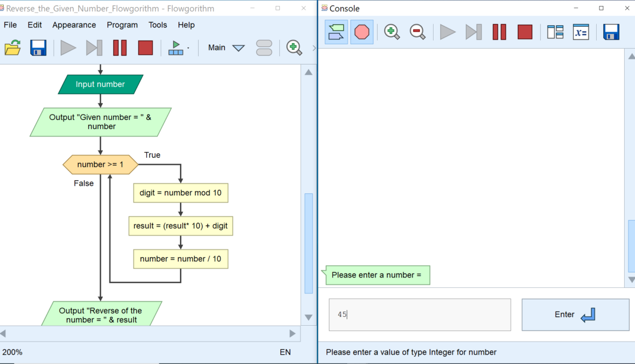This screenshot has width=635, height=364.
Task: Toggle the window layout icon in Console toolbar
Action: 555,32
